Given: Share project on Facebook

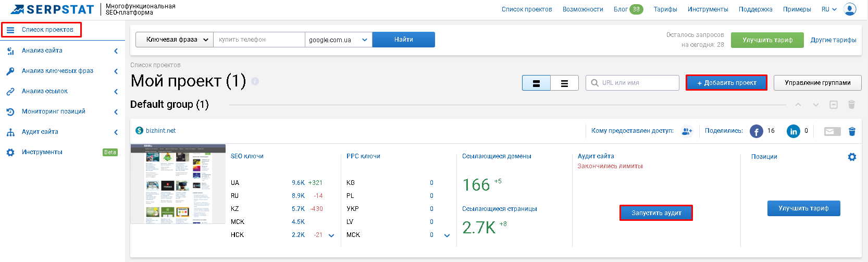Looking at the screenshot, I should [x=757, y=131].
